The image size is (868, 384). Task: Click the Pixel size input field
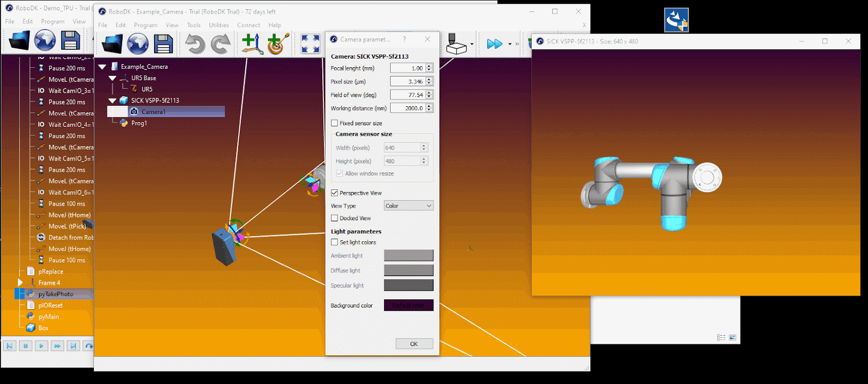407,81
